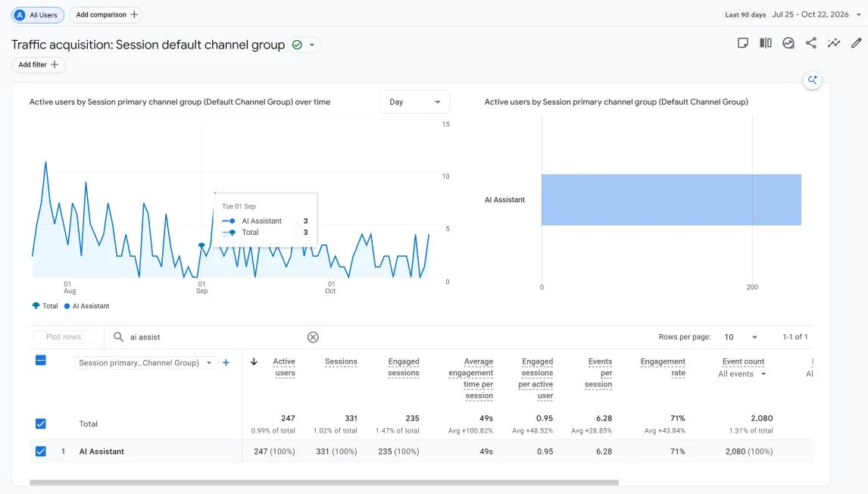Open Session primary Channel Group dimension dropdown
Image resolution: width=868 pixels, height=494 pixels.
coord(146,363)
